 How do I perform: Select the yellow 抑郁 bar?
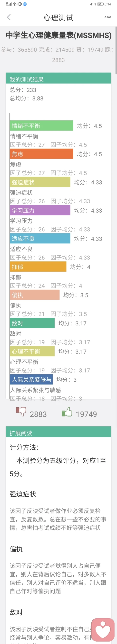[38, 267]
